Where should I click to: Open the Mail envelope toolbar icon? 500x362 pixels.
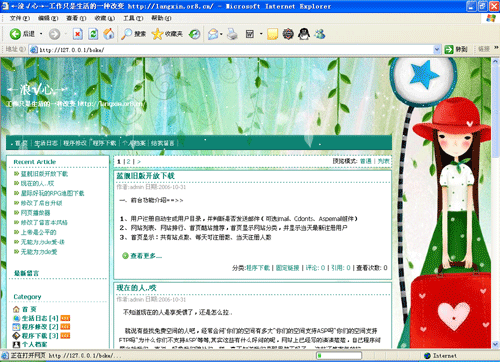click(x=213, y=34)
